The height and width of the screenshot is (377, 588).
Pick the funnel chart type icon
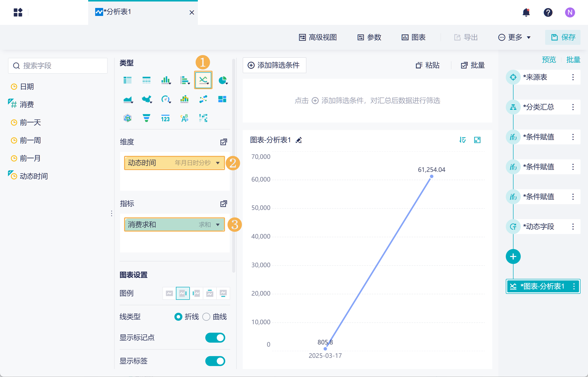(147, 118)
